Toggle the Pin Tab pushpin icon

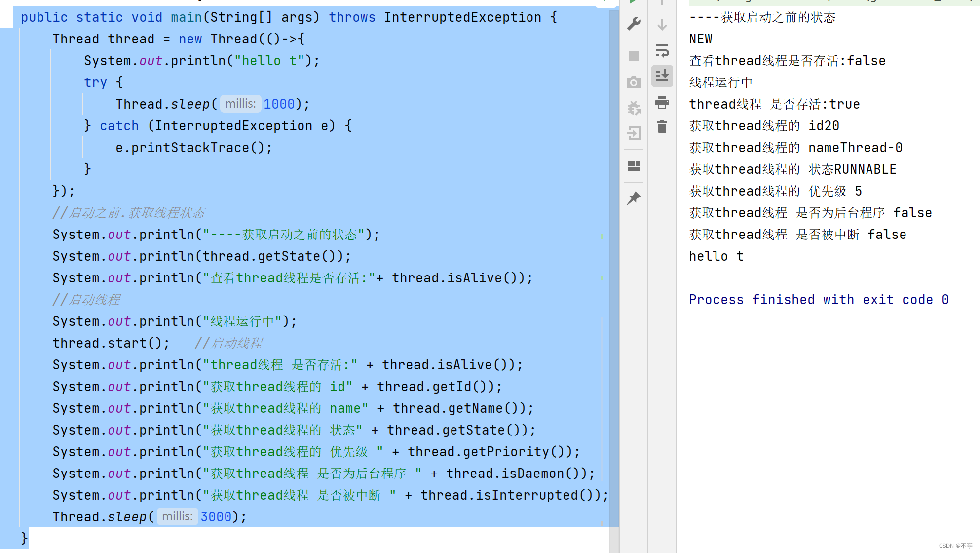point(634,198)
